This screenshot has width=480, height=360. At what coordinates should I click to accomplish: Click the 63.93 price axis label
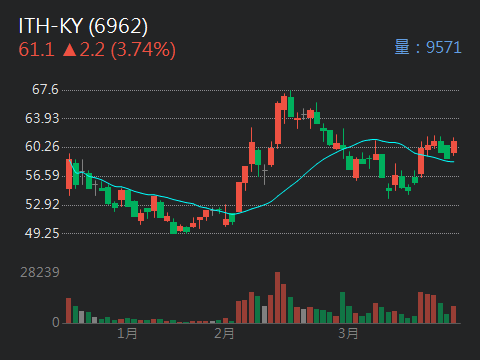click(42, 118)
